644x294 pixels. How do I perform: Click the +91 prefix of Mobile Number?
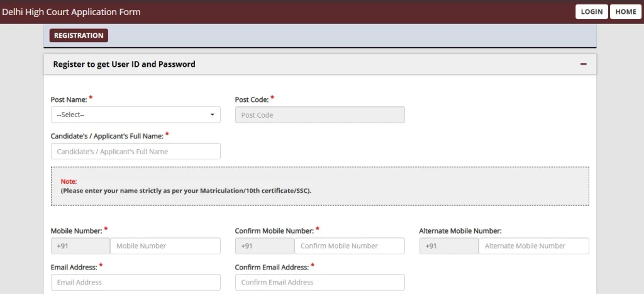click(80, 246)
